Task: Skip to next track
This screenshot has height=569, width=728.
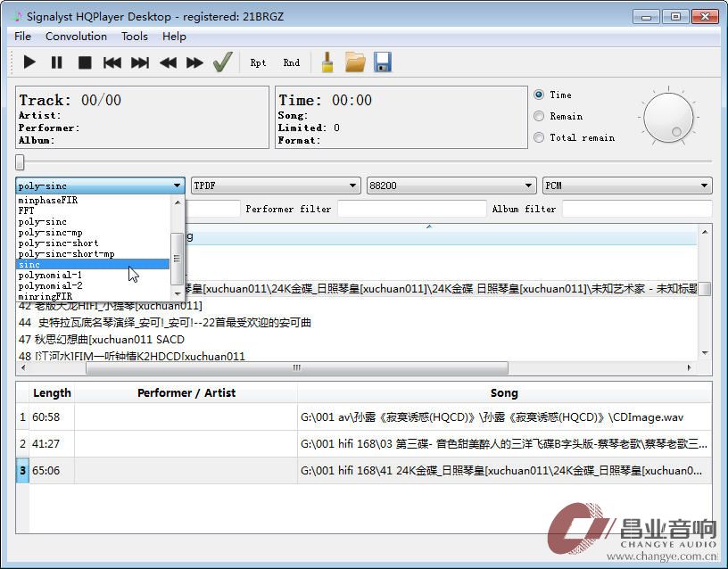Action: [140, 62]
